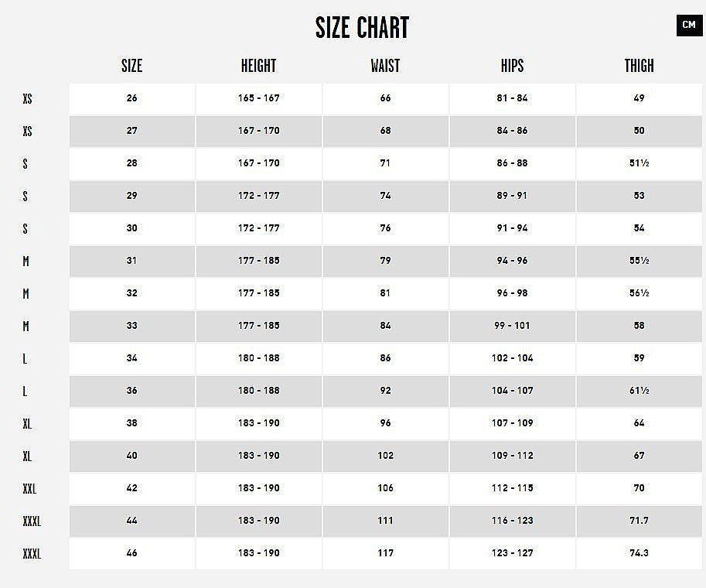Click thigh value 74.3
Screen dimensions: 706x588
pos(639,553)
